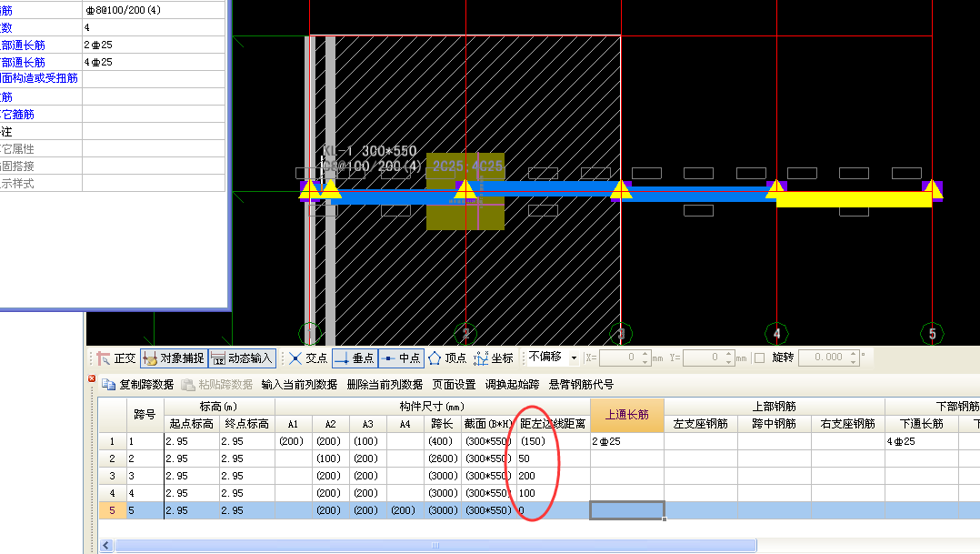Select row 3 header in span table
The image size is (980, 554).
click(x=113, y=476)
